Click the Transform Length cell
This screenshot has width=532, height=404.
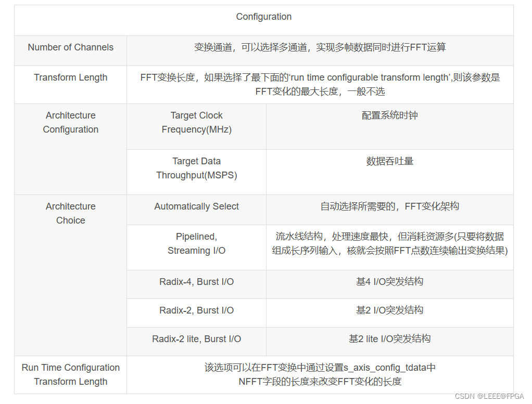pos(70,77)
